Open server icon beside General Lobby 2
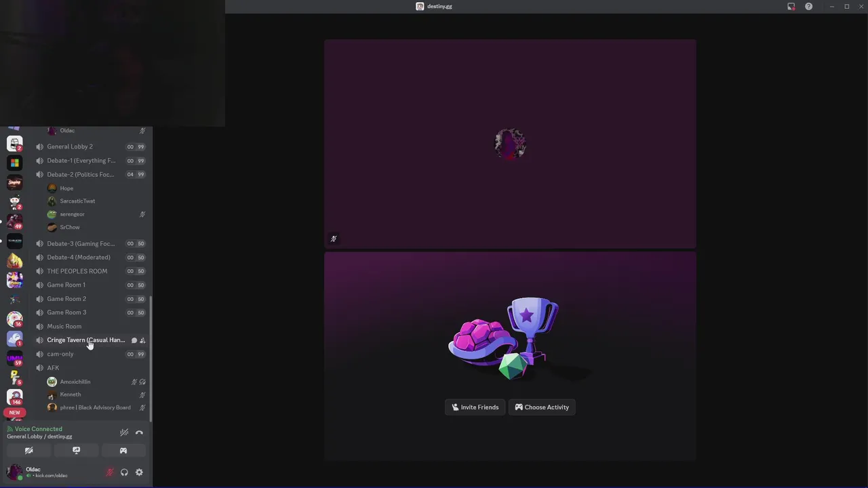The width and height of the screenshot is (868, 488). pyautogui.click(x=14, y=143)
